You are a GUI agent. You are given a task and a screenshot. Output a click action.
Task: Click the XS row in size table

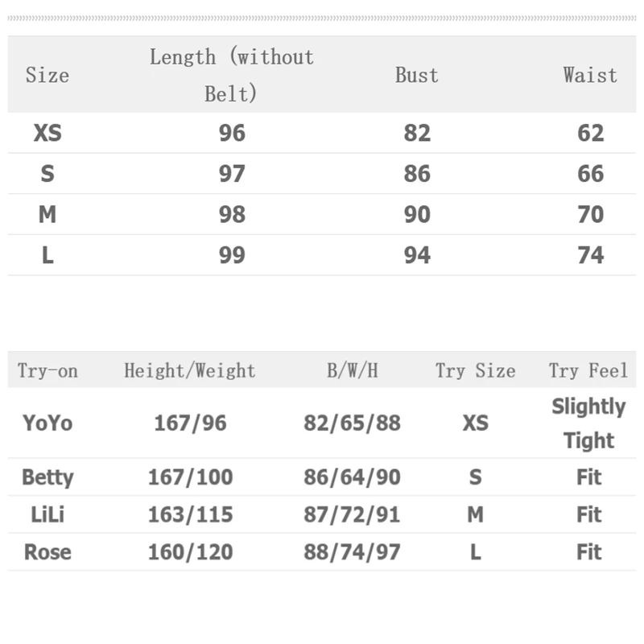(x=47, y=133)
